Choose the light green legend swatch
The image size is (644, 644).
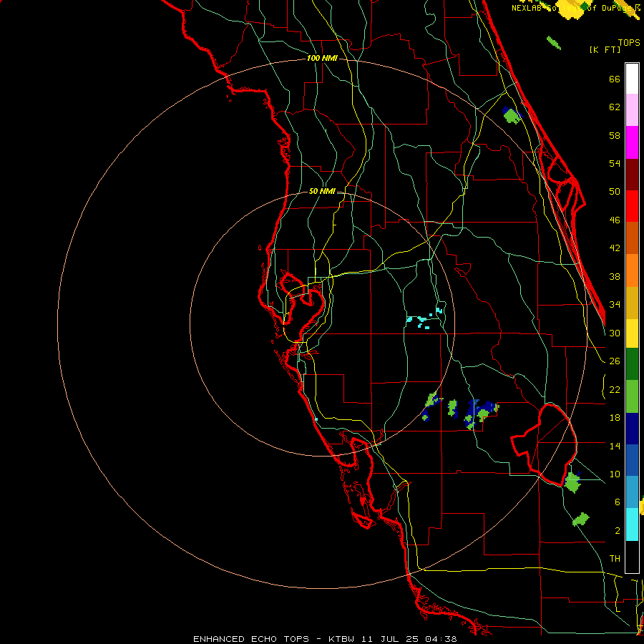coord(632,396)
